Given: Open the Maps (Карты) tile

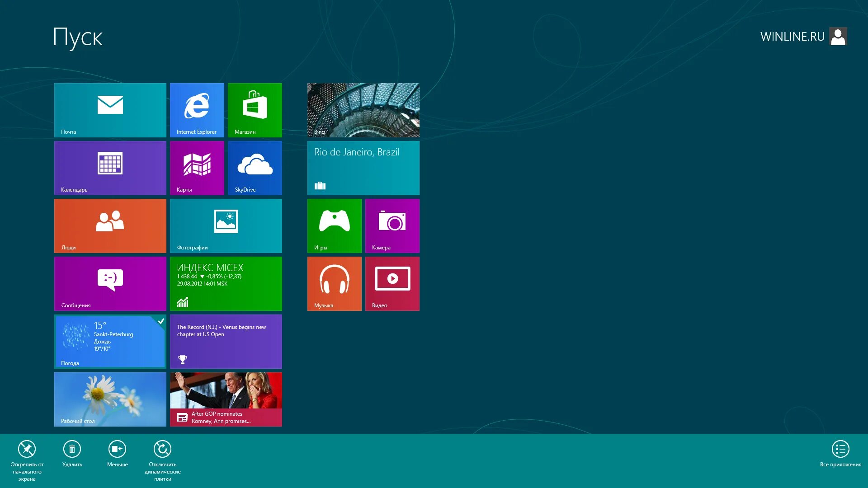Looking at the screenshot, I should pyautogui.click(x=197, y=168).
